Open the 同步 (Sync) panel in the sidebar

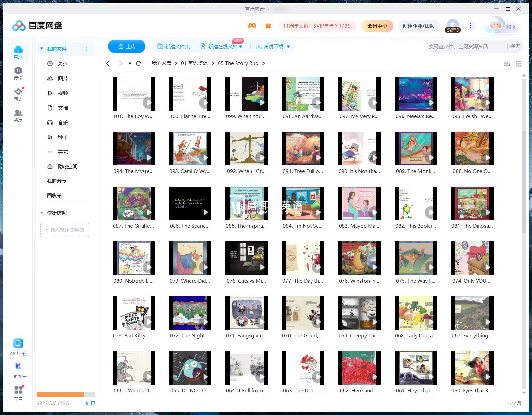(18, 94)
